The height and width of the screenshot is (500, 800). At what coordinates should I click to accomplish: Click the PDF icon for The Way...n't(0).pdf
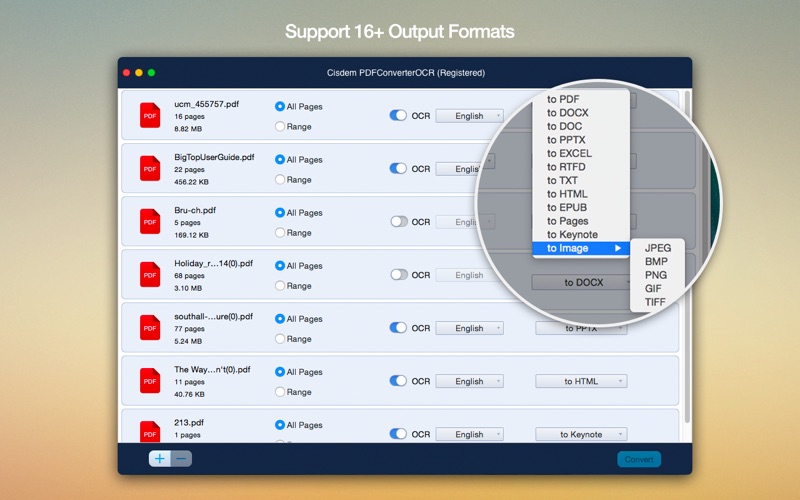point(150,381)
